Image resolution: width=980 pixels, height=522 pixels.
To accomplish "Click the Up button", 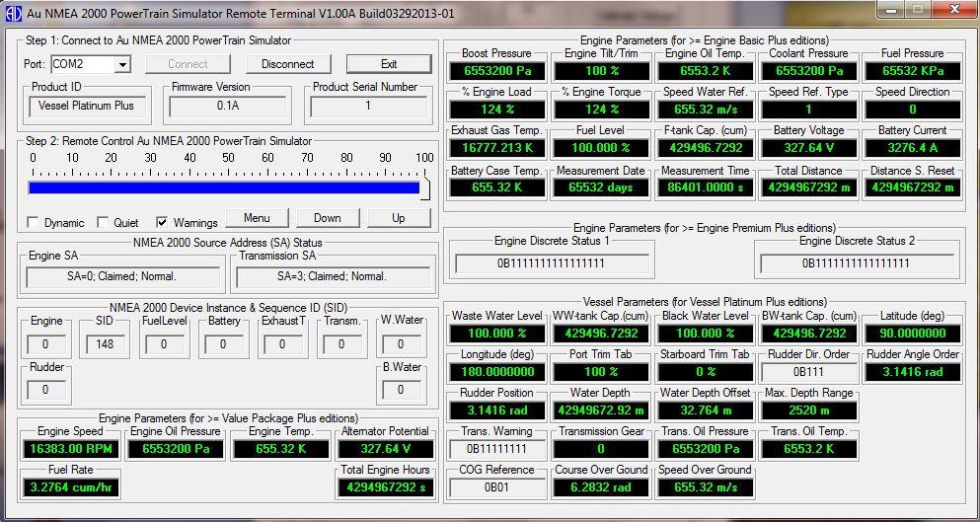I will pos(399,218).
